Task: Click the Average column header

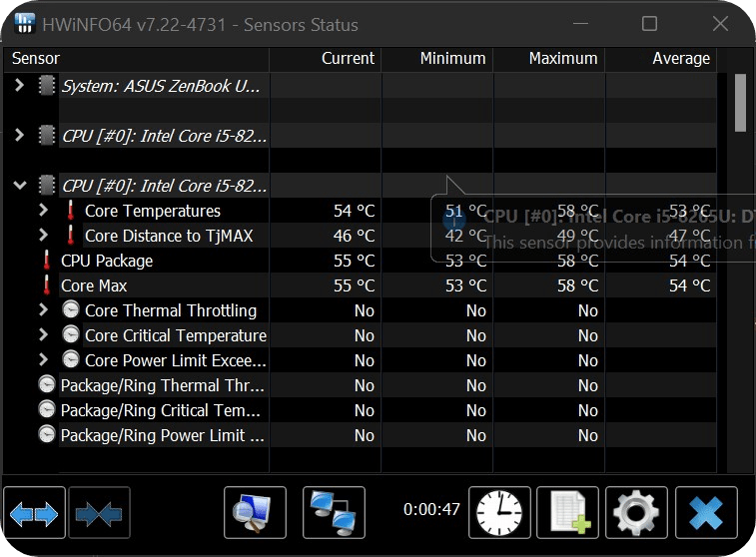Action: click(661, 59)
